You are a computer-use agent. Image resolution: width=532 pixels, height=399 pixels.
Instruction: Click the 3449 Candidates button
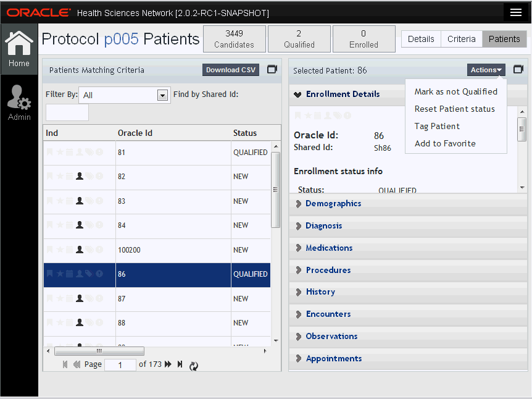point(234,39)
